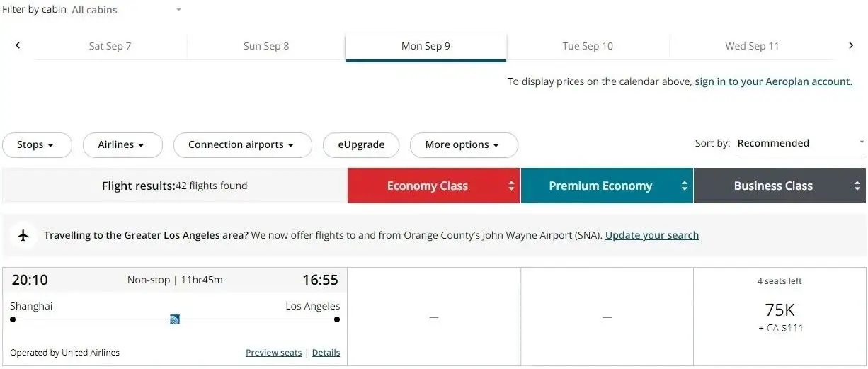Click the airplane icon in the notice banner

coord(23,235)
